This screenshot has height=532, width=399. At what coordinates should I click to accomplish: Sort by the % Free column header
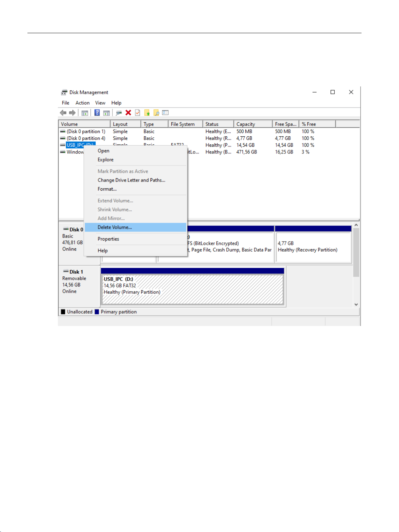[x=317, y=124]
